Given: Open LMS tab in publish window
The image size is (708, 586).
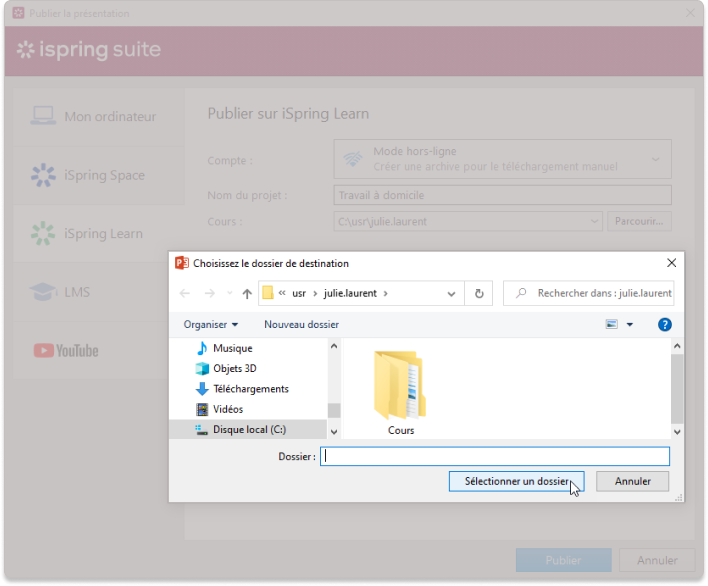Looking at the screenshot, I should pos(91,292).
